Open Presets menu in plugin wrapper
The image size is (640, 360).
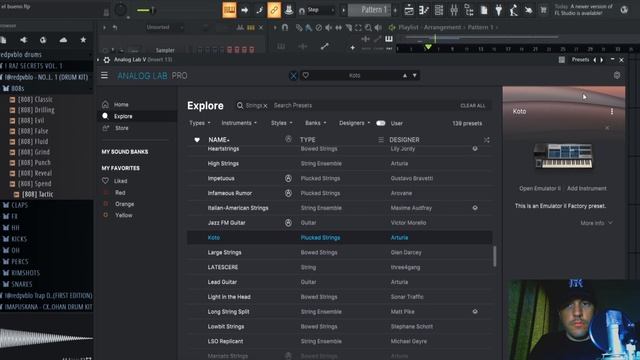(x=580, y=60)
